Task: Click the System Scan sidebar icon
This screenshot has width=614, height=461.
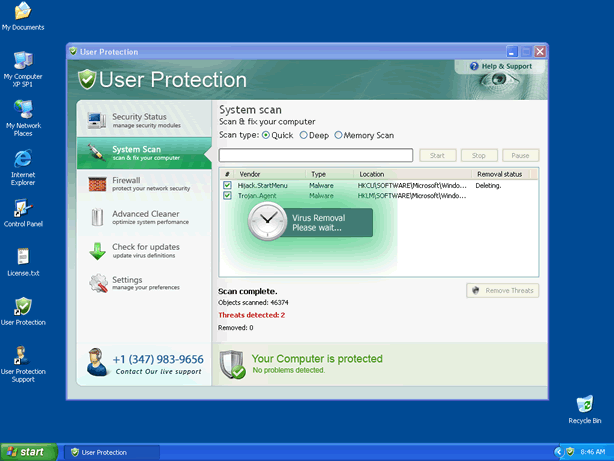Action: click(97, 153)
